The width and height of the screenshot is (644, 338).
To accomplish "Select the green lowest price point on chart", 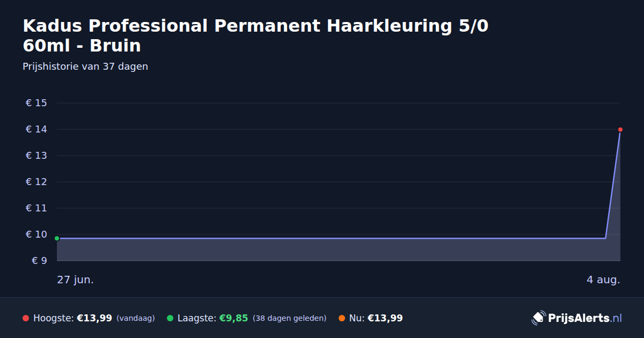I will click(x=57, y=238).
